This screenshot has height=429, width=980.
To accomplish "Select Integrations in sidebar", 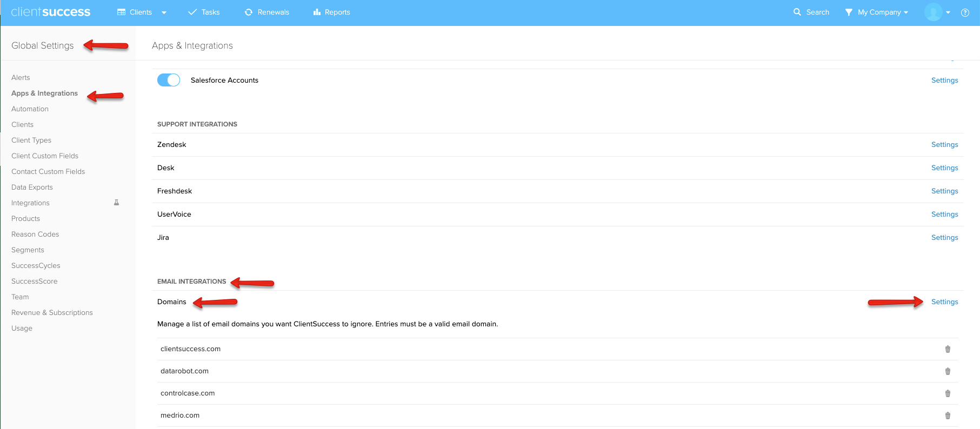I will tap(30, 203).
